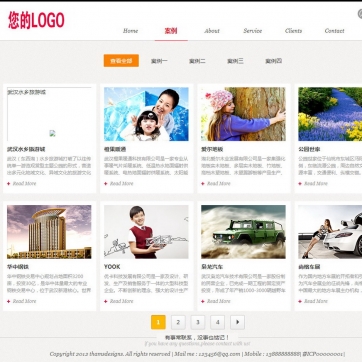This screenshot has height=362, width=362.
Task: Click the red 您的LOGO site logo
Action: click(x=36, y=20)
